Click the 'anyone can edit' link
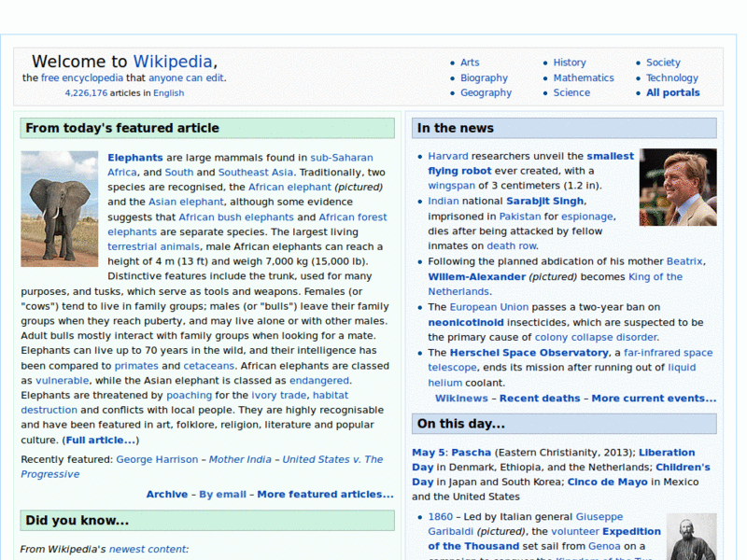The height and width of the screenshot is (560, 747). 186,77
